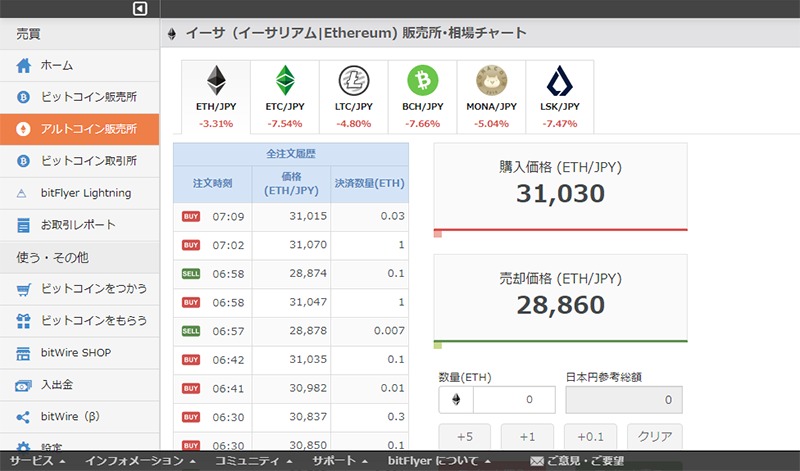Image resolution: width=800 pixels, height=471 pixels.
Task: Select アルトコイン販売所 sidebar item
Action: [80, 129]
